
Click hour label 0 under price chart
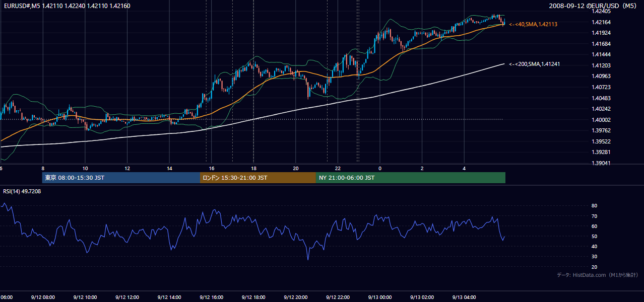[380, 169]
